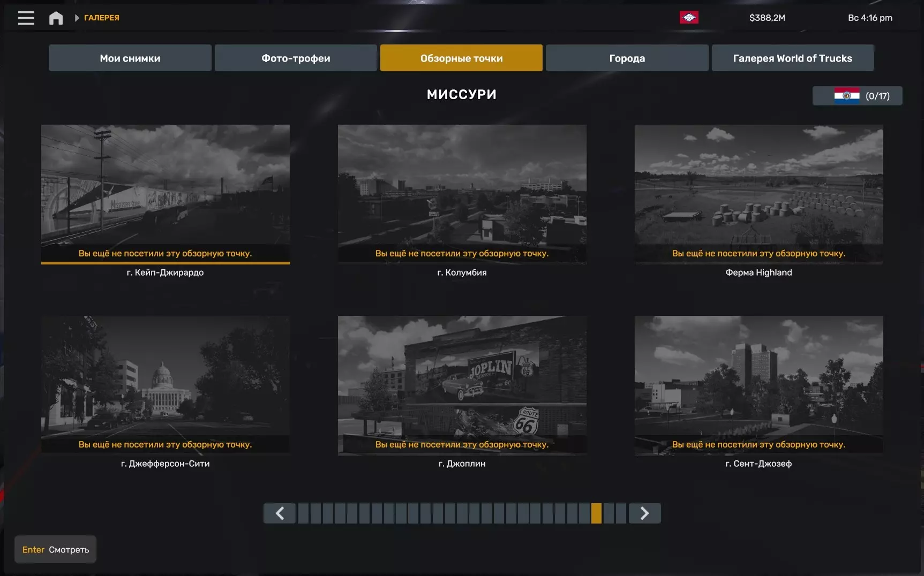Open the hamburger main menu
The height and width of the screenshot is (576, 924).
(x=26, y=18)
